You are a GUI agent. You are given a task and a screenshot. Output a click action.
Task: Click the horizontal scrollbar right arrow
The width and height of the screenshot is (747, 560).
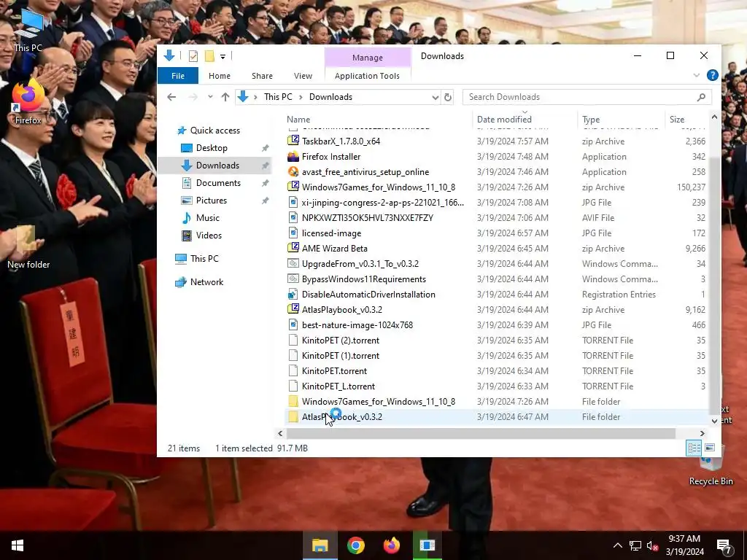click(702, 433)
